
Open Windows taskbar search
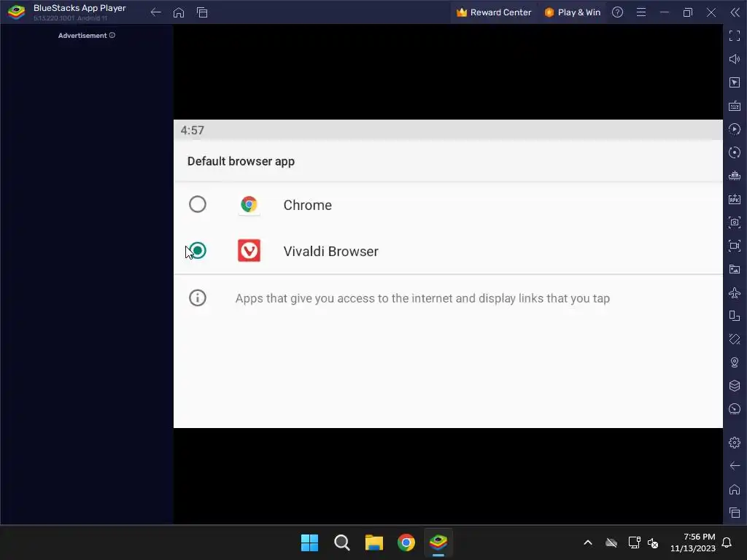tap(341, 542)
